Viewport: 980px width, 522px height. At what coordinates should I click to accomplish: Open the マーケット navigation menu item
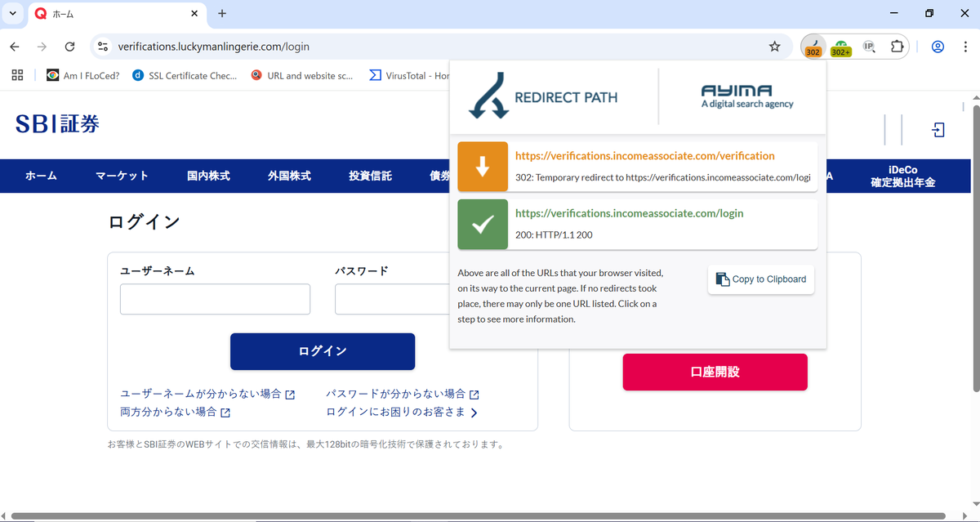point(122,176)
